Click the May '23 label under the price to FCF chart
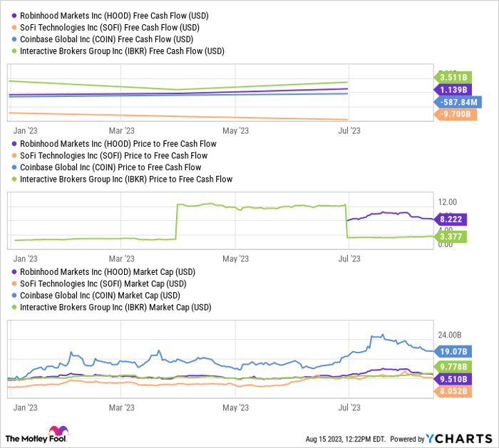Viewport: 499px width, 448px height. [235, 259]
